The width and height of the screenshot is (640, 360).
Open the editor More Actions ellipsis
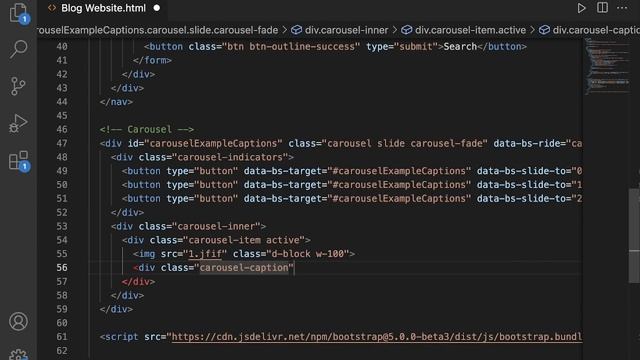point(622,8)
